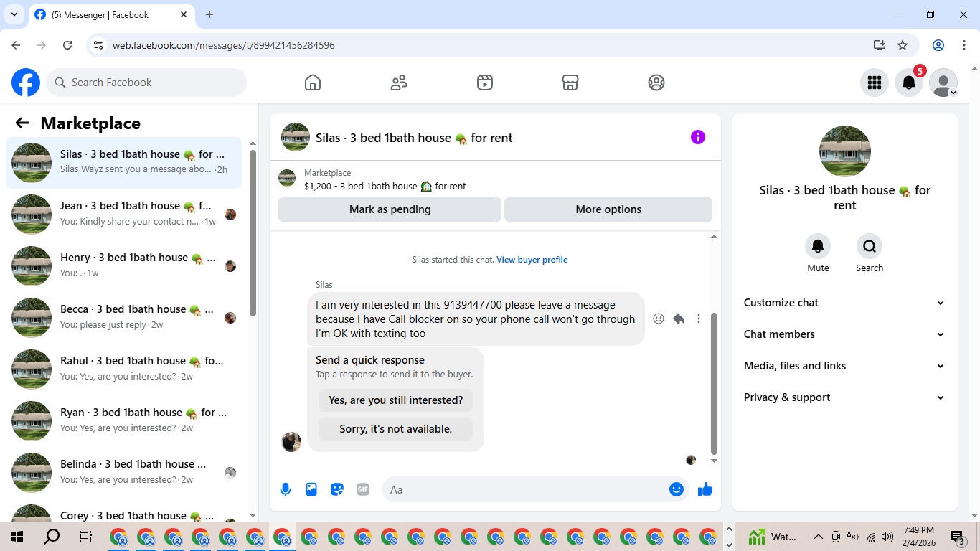The image size is (980, 551).
Task: Open the Windows notification center icon
Action: click(x=958, y=537)
